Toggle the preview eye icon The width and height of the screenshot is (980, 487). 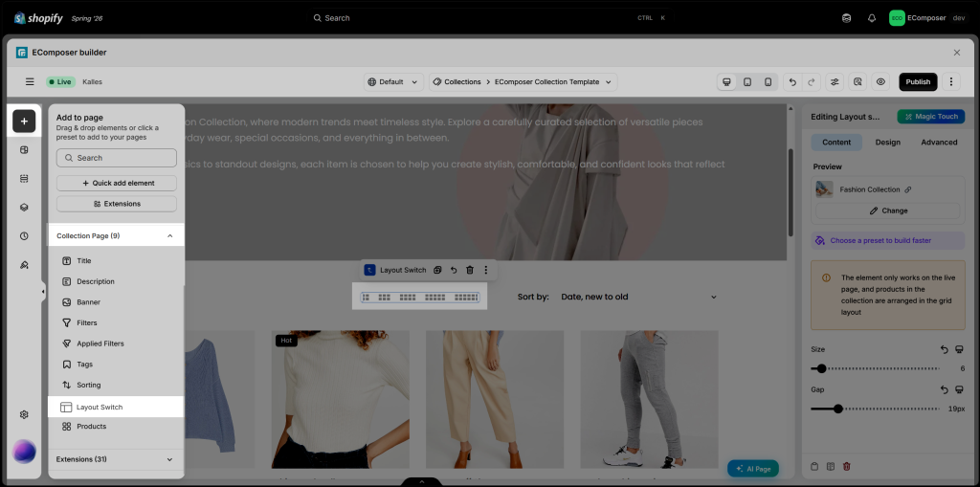[880, 82]
